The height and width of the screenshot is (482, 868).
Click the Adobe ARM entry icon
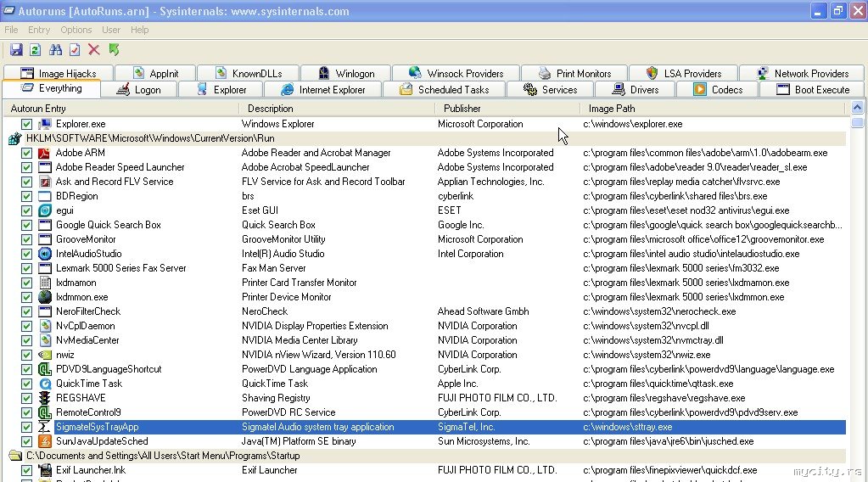pos(45,153)
